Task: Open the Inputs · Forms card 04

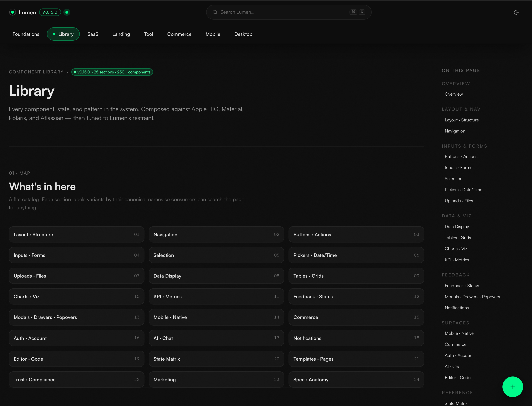Action: pyautogui.click(x=76, y=255)
